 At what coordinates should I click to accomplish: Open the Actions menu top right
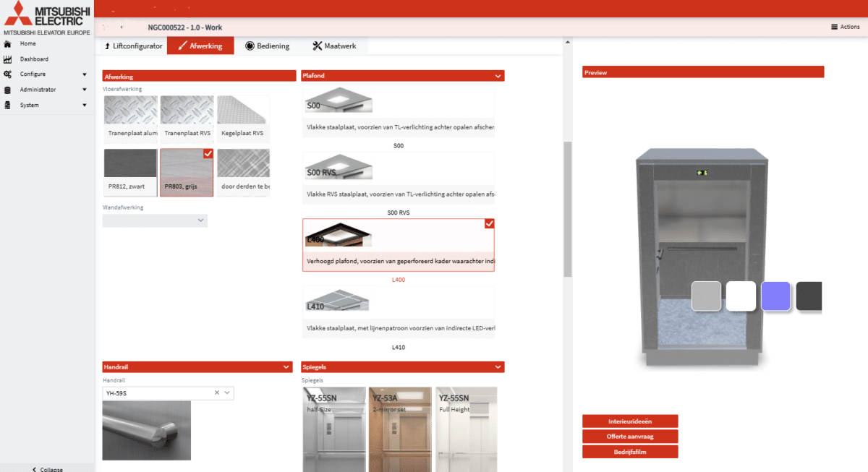coord(844,26)
